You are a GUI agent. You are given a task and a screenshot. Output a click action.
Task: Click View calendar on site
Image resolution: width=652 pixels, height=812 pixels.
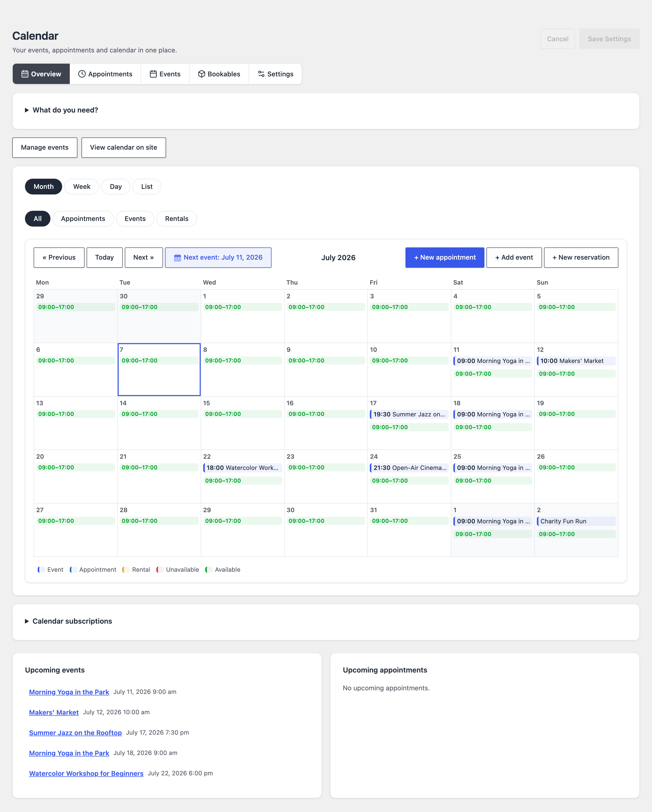[124, 147]
